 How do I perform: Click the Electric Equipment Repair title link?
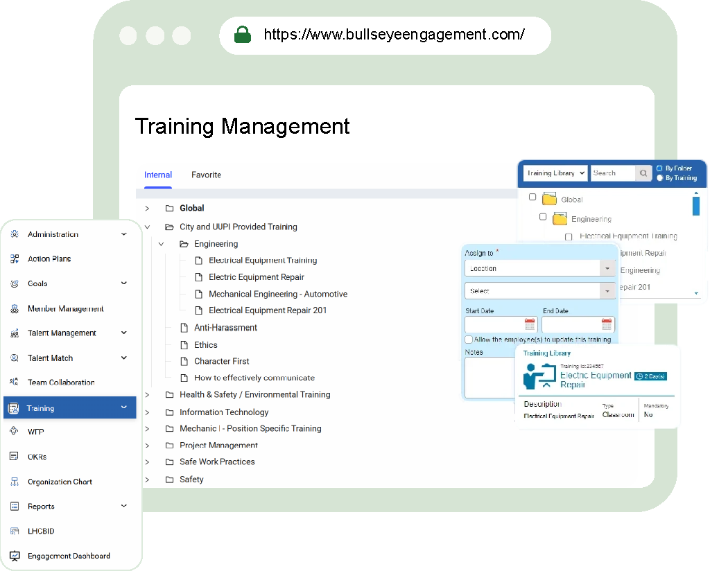(595, 380)
